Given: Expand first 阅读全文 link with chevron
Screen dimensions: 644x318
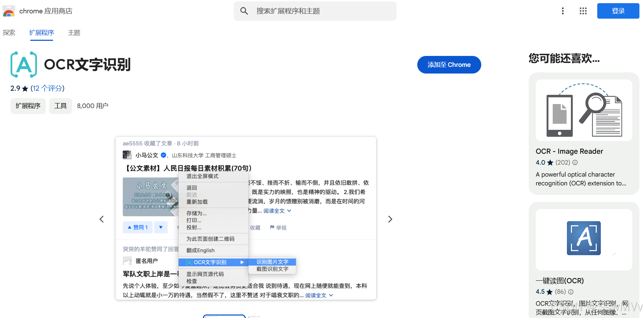Looking at the screenshot, I should [277, 211].
